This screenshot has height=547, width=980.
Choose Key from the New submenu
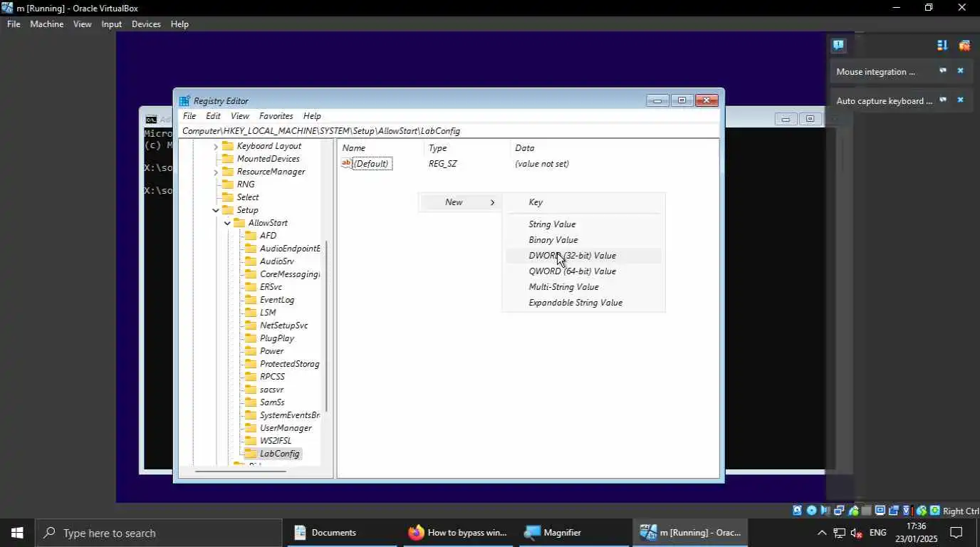[583, 202]
